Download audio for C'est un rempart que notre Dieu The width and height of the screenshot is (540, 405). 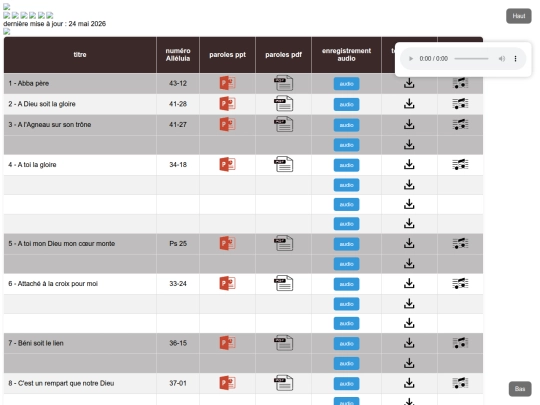tap(409, 383)
